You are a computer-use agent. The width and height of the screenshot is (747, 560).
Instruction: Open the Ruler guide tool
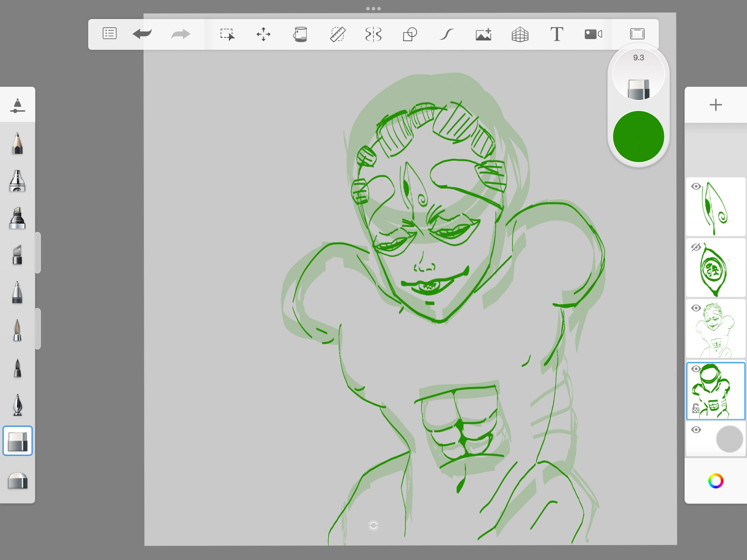pyautogui.click(x=337, y=34)
